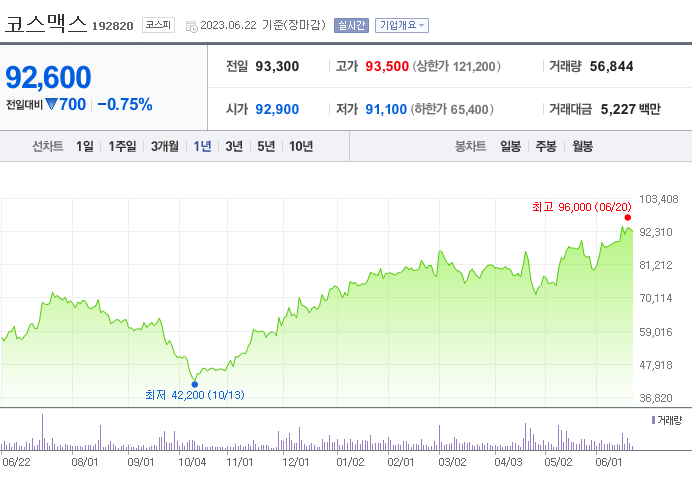Switch to the 주봉 candlestick chart
The height and width of the screenshot is (479, 692).
tap(546, 146)
